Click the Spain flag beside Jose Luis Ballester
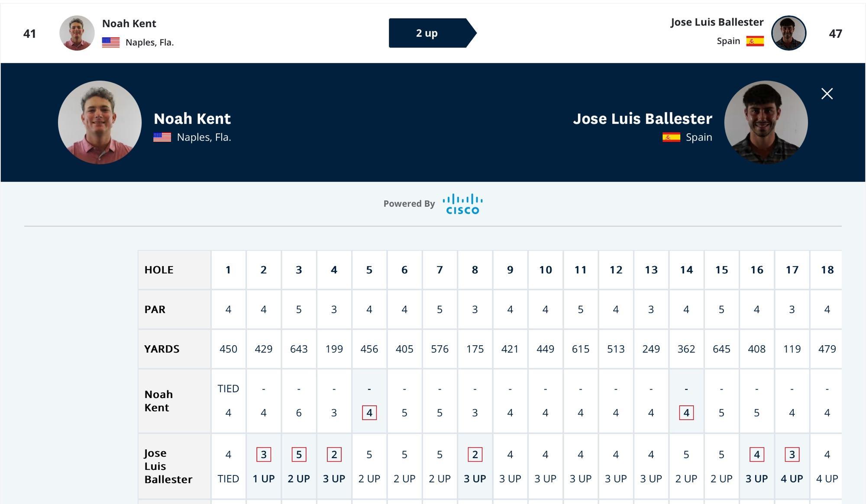Viewport: 866px width, 504px height. [x=756, y=41]
